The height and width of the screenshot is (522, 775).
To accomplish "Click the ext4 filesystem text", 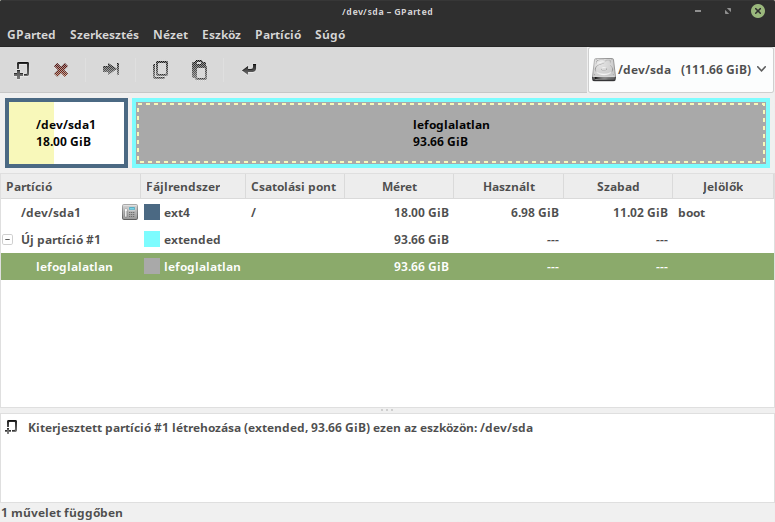I will coord(177,213).
